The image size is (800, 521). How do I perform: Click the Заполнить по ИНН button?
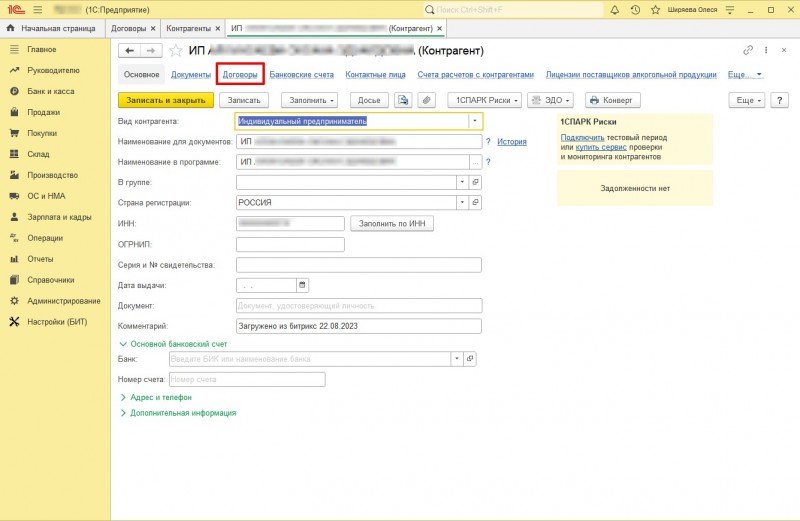pyautogui.click(x=392, y=224)
